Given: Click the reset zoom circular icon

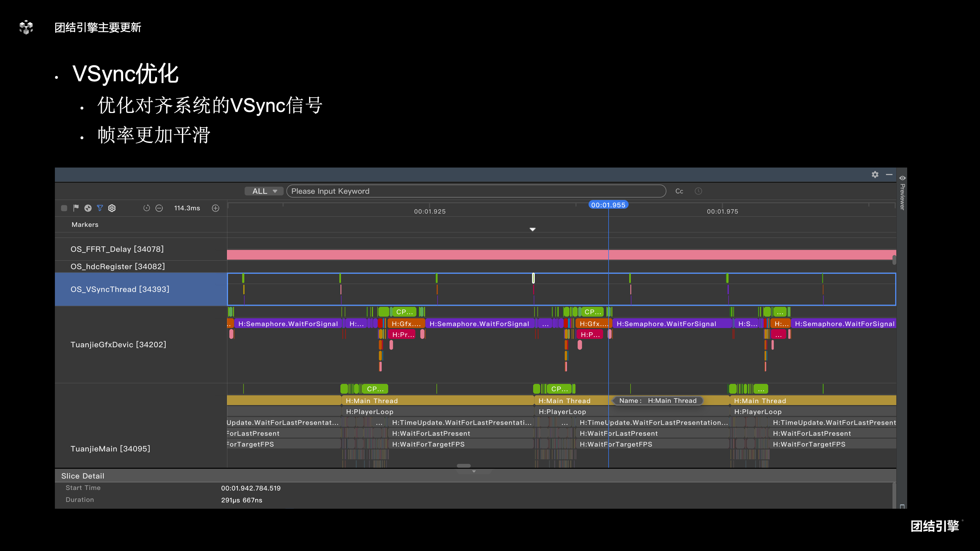Looking at the screenshot, I should pos(146,208).
